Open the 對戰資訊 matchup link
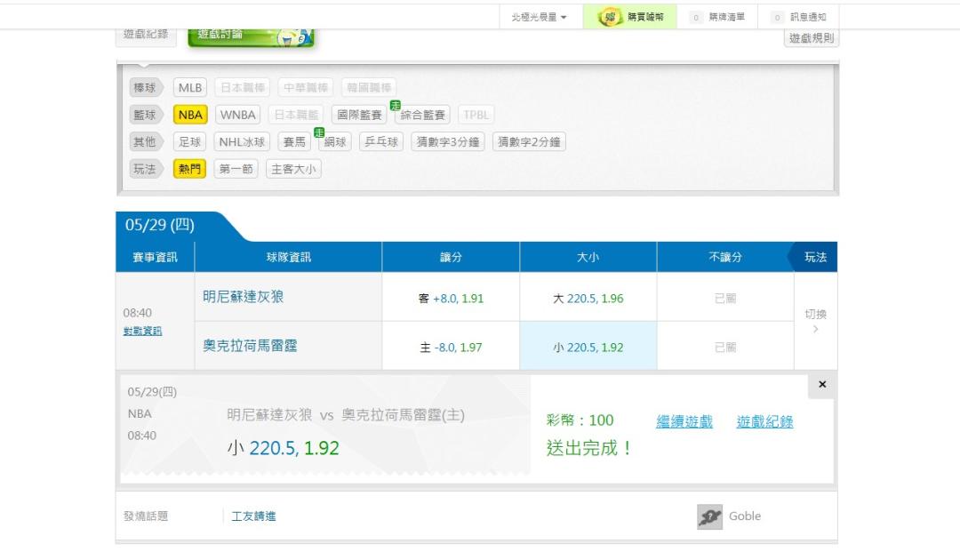 [142, 331]
